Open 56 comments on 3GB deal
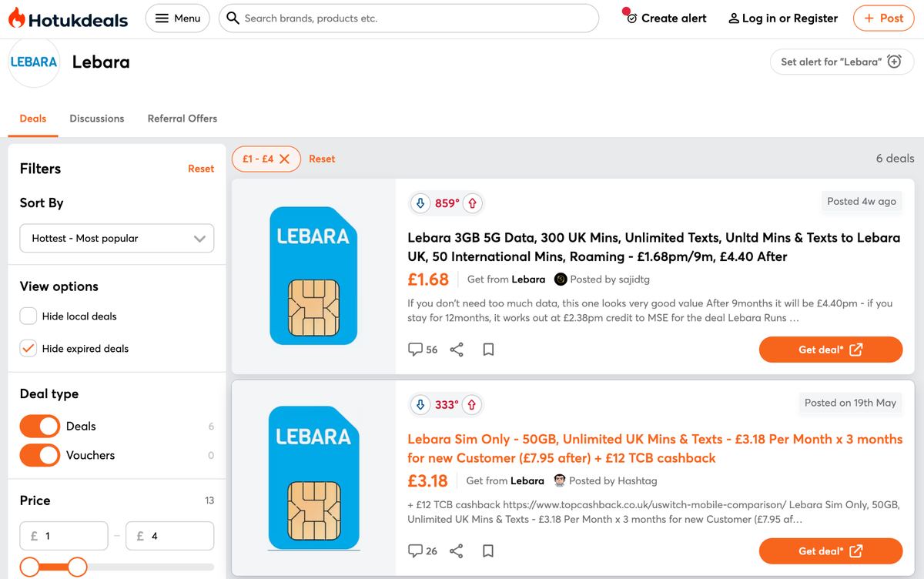Screen dimensions: 924x579 tap(423, 350)
